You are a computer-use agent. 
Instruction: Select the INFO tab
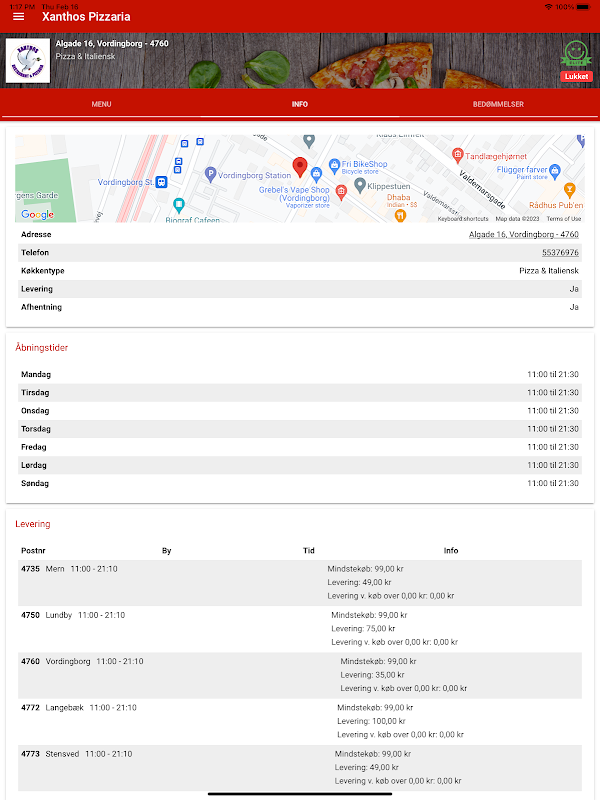click(x=299, y=104)
